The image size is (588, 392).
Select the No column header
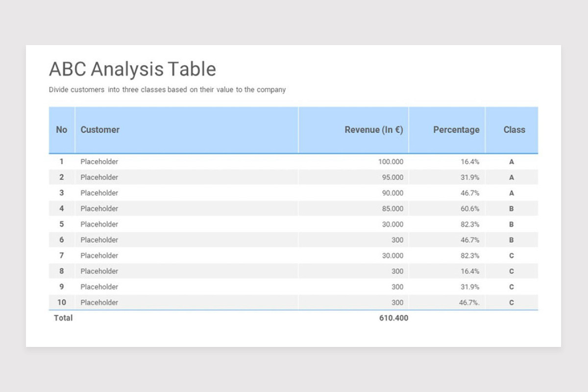tap(62, 130)
